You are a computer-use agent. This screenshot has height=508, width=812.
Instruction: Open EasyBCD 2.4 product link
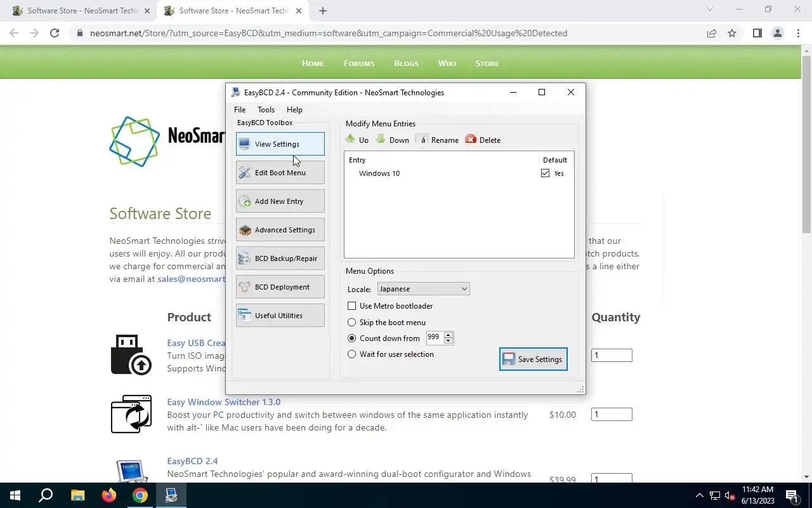(x=192, y=461)
